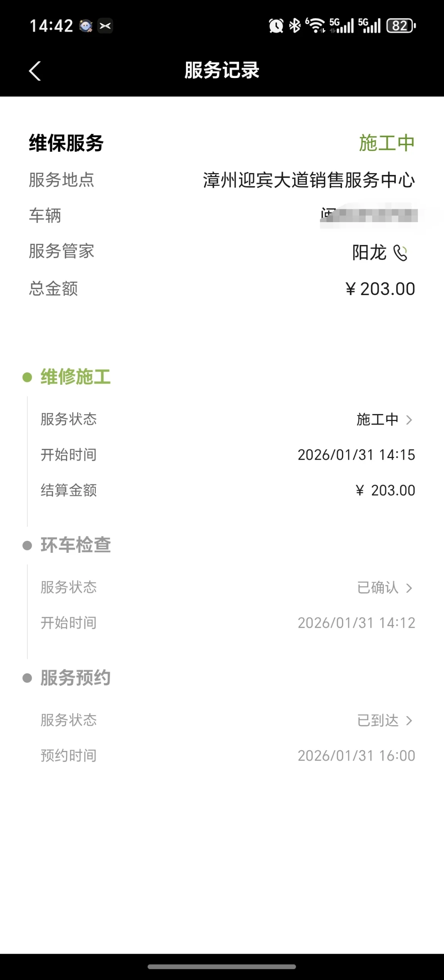Tap service location 漳州迎宾大道销售服务中心
The width and height of the screenshot is (444, 980).
point(309,180)
